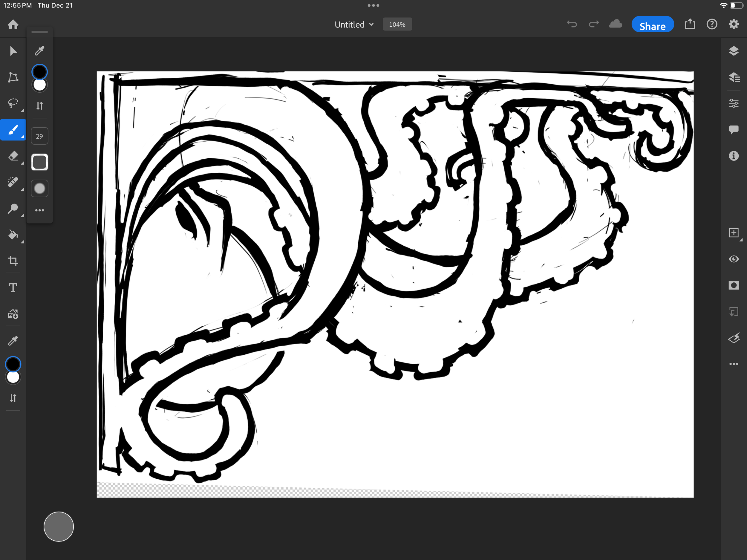Toggle the compact layers view

pos(733,51)
